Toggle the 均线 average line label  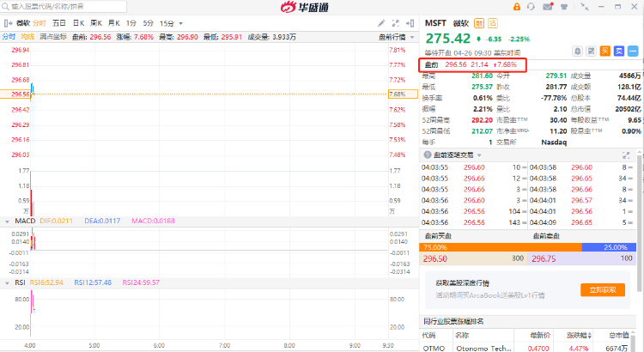tap(27, 37)
